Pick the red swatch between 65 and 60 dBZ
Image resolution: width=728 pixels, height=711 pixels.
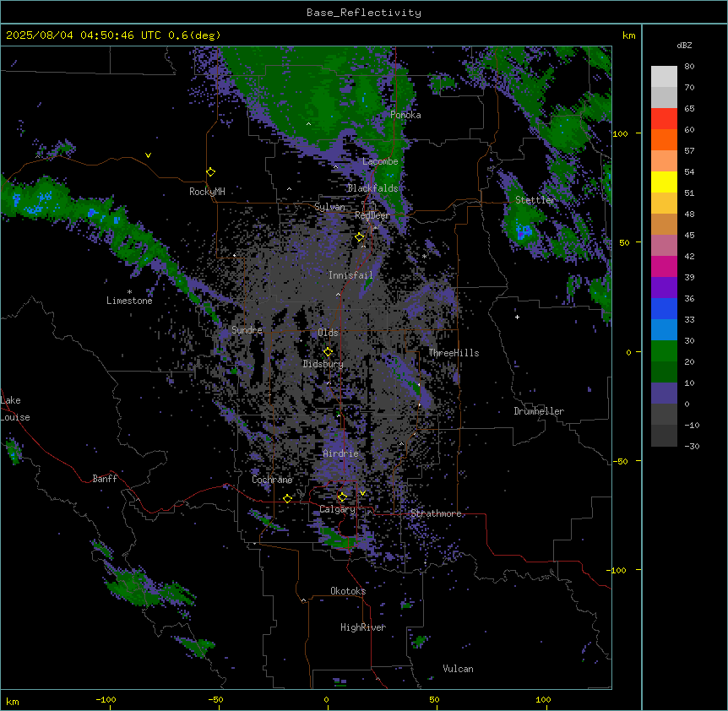pos(664,119)
